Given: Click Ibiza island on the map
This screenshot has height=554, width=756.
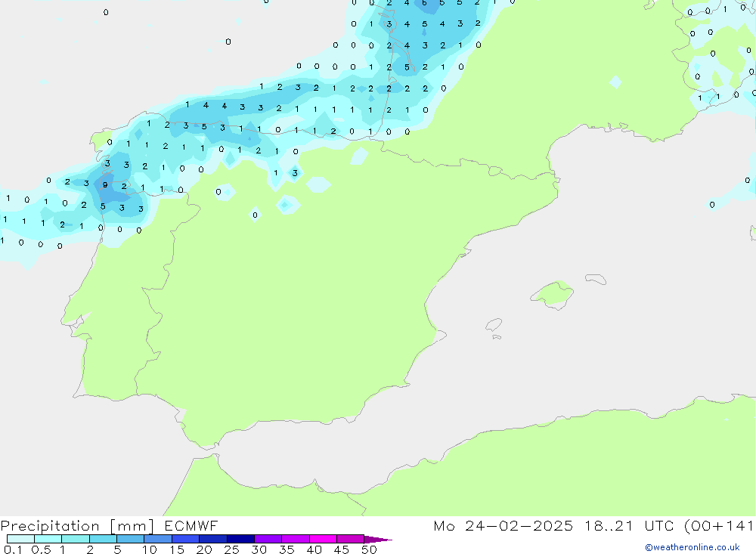Looking at the screenshot, I should tap(494, 324).
